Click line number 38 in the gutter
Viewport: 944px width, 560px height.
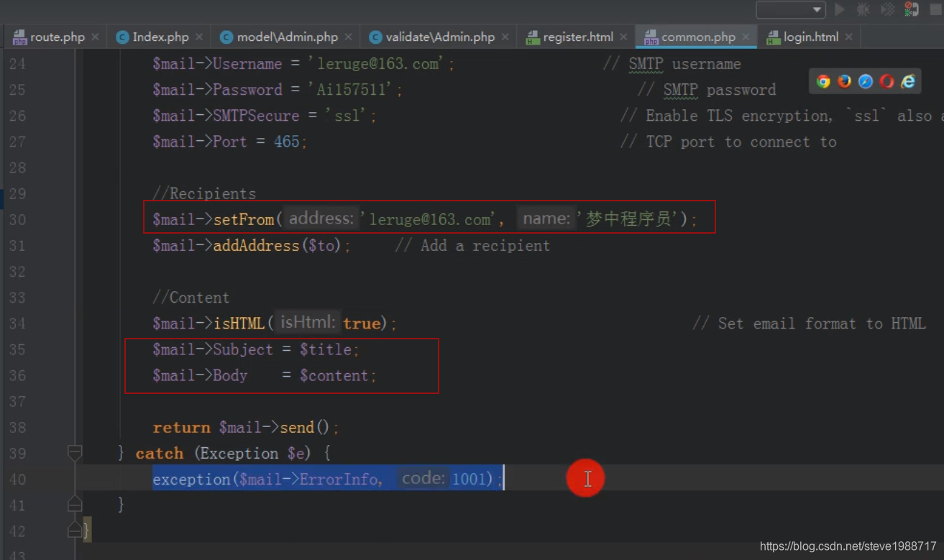coord(17,427)
